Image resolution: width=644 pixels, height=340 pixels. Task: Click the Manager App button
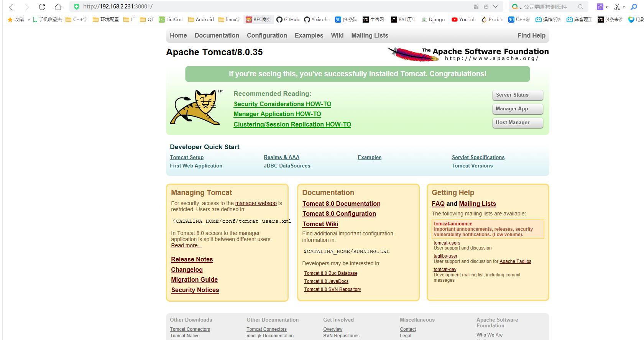517,109
